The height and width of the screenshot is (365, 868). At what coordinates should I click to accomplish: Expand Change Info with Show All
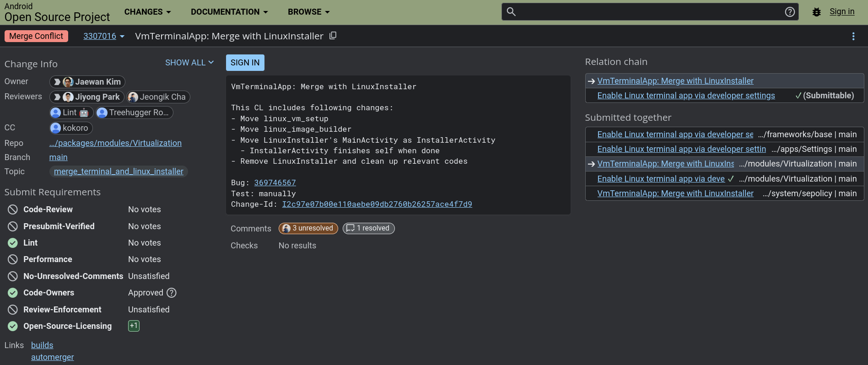(189, 63)
